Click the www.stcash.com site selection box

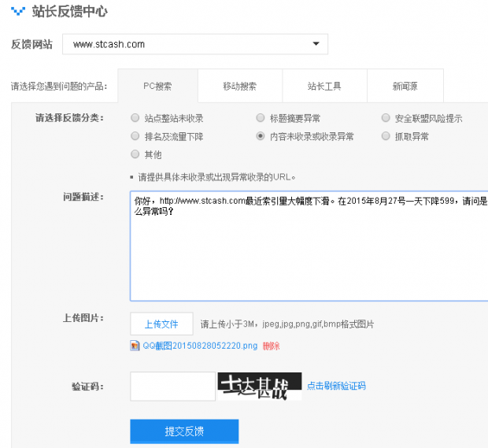coord(195,44)
